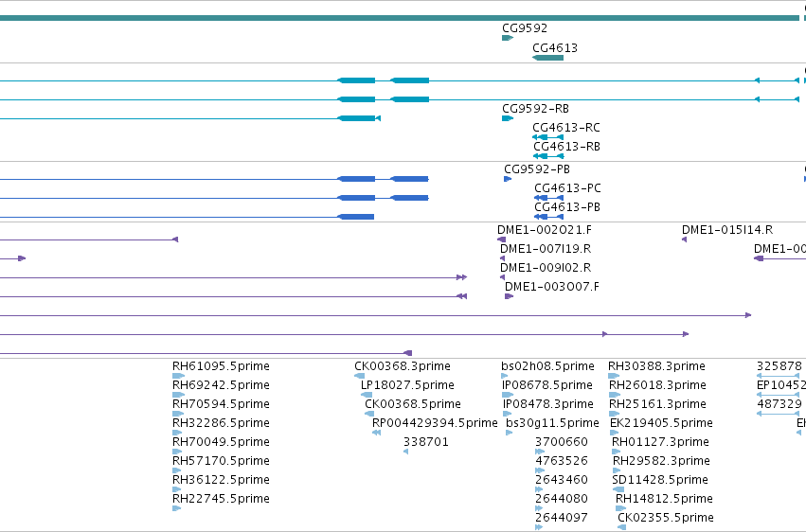Select EST bs30g11.5prime
The width and height of the screenshot is (806, 532).
point(552,424)
